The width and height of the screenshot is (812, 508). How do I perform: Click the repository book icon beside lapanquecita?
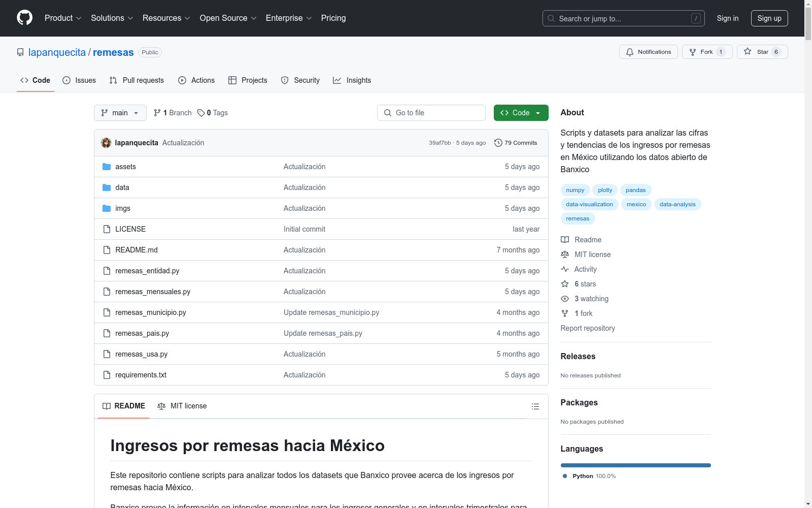(20, 52)
